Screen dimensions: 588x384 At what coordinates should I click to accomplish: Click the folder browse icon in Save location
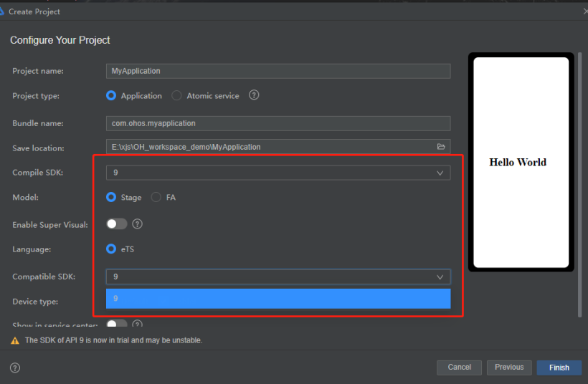click(441, 147)
